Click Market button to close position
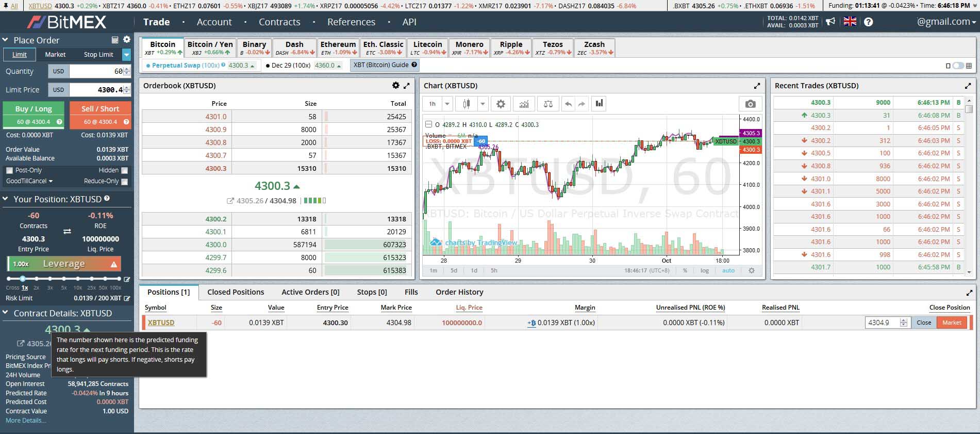The width and height of the screenshot is (980, 434). (952, 323)
